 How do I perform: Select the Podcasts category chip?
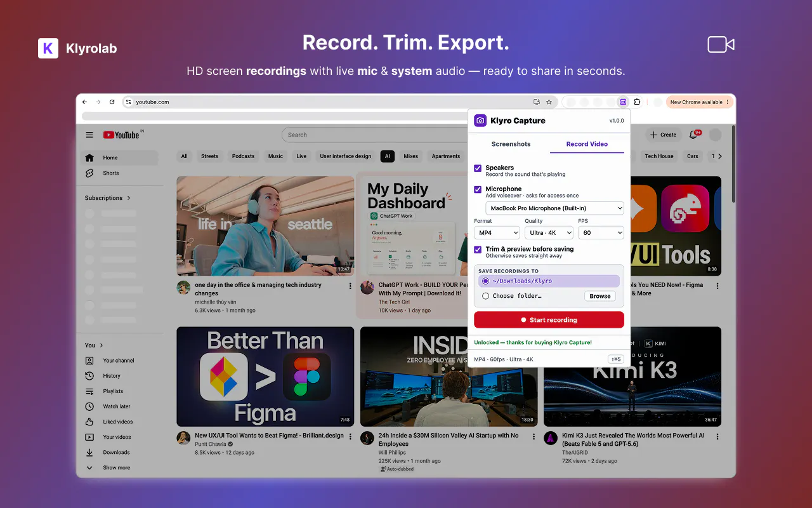click(243, 156)
